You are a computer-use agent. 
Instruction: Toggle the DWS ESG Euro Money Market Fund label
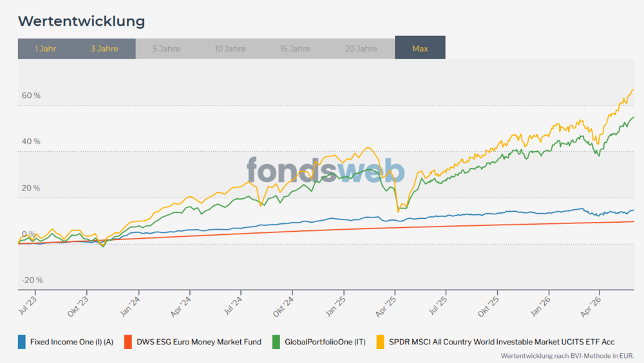click(x=199, y=342)
